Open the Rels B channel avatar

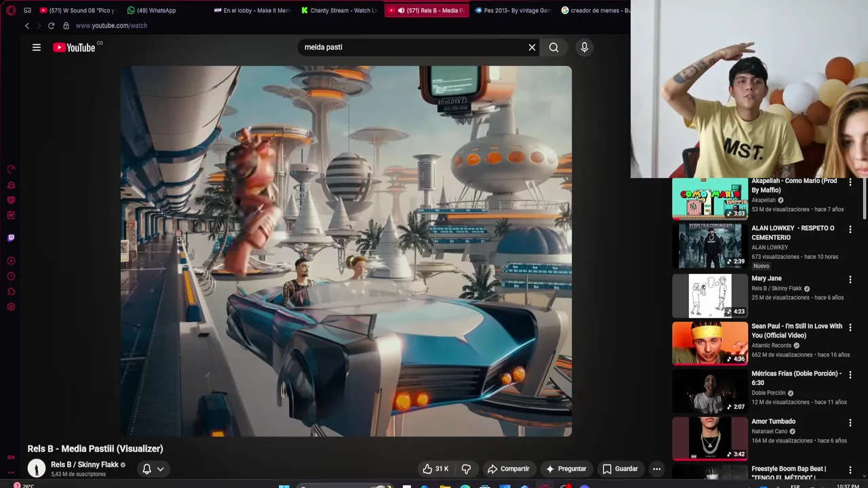37,468
